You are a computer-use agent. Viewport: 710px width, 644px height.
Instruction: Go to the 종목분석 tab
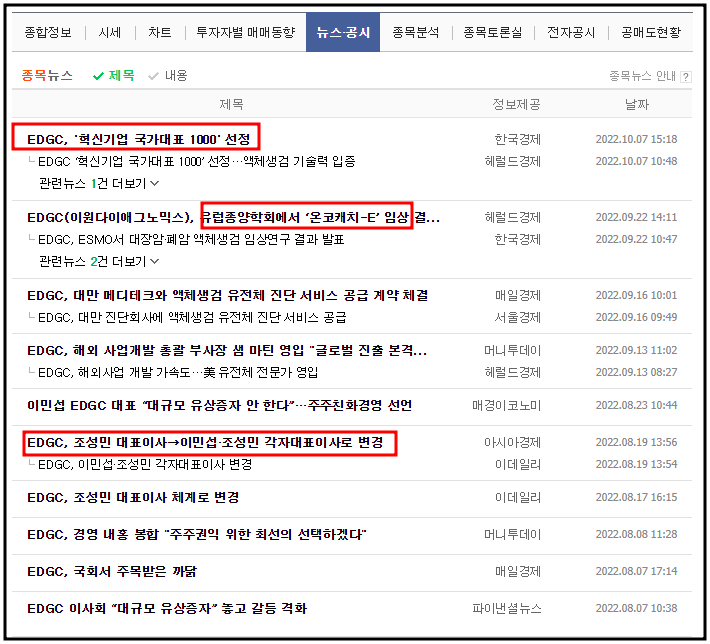tap(416, 32)
